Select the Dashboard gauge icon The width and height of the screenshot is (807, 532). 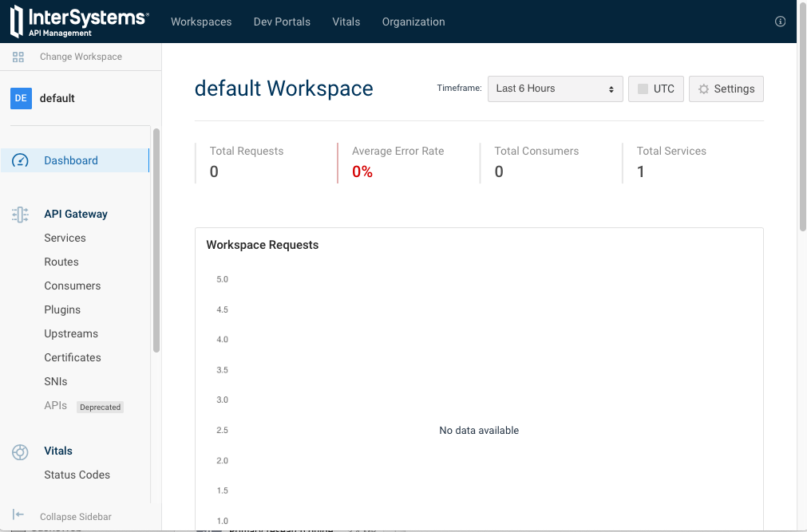(x=19, y=160)
